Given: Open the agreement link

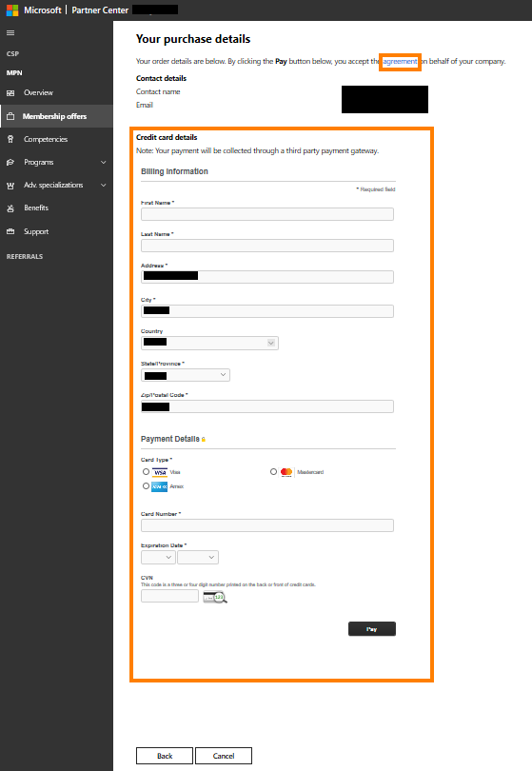Looking at the screenshot, I should pos(400,62).
